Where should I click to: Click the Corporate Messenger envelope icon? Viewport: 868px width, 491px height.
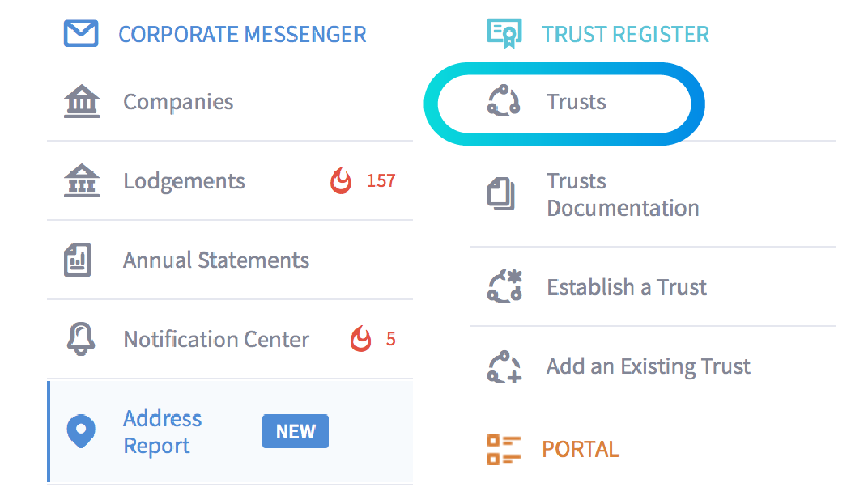click(x=80, y=33)
